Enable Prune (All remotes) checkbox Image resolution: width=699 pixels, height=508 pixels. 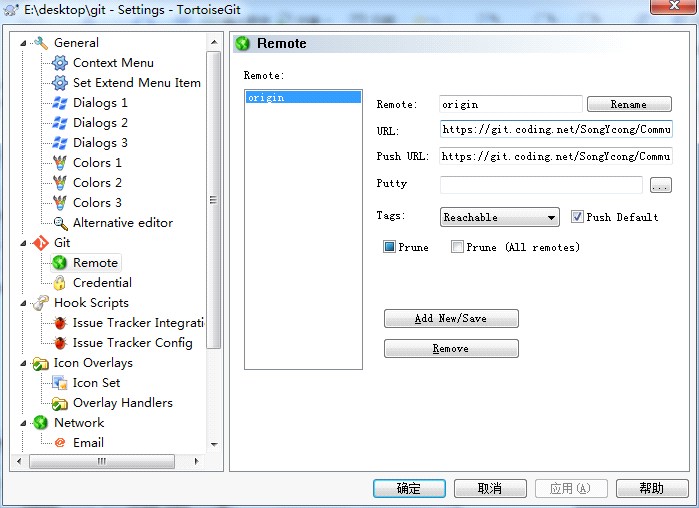[457, 246]
